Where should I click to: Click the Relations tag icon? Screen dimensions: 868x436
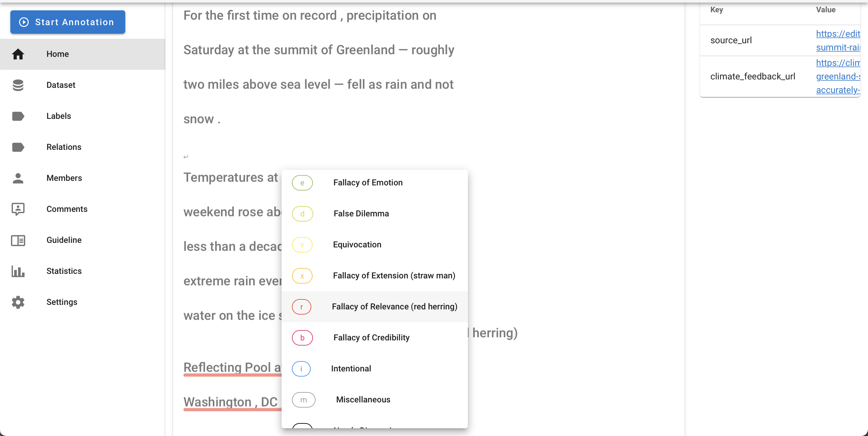click(x=18, y=147)
